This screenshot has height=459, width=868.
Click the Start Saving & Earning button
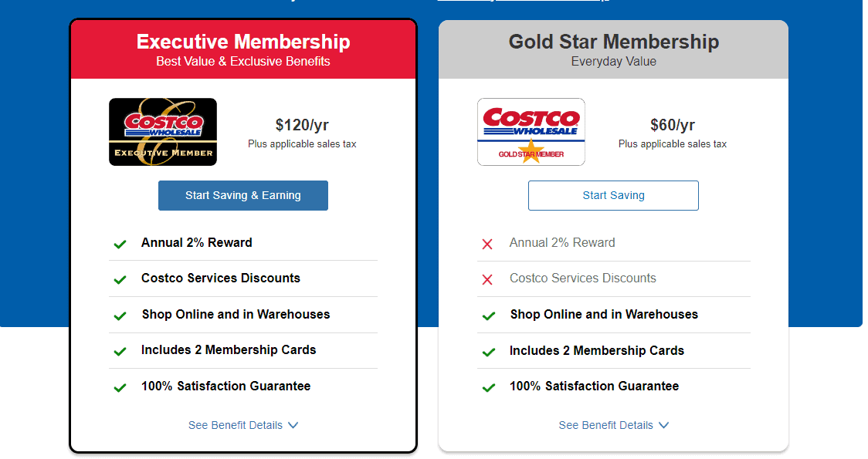click(242, 195)
